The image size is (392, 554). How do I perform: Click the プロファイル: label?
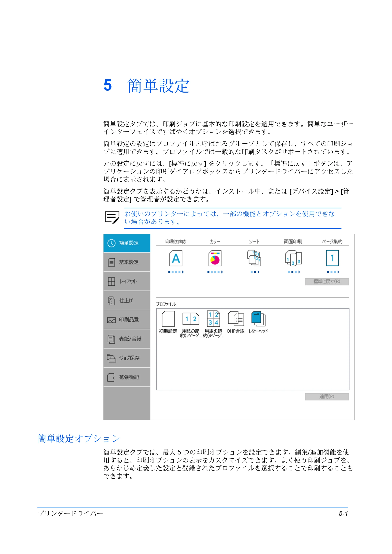(166, 304)
